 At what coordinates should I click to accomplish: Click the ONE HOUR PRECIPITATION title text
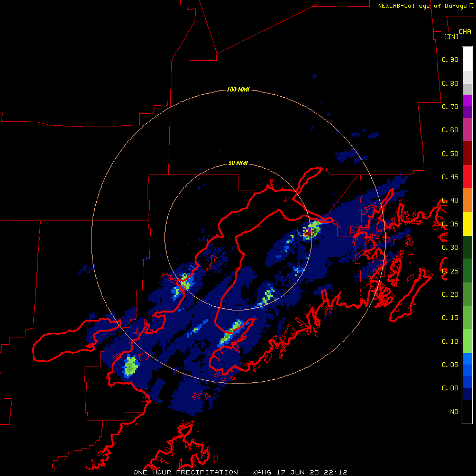tap(186, 472)
